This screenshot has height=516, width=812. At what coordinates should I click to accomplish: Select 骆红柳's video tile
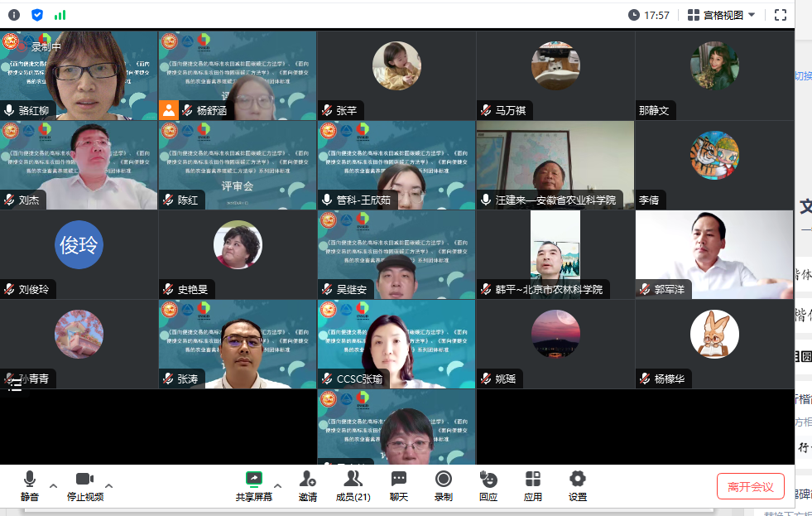(79, 76)
